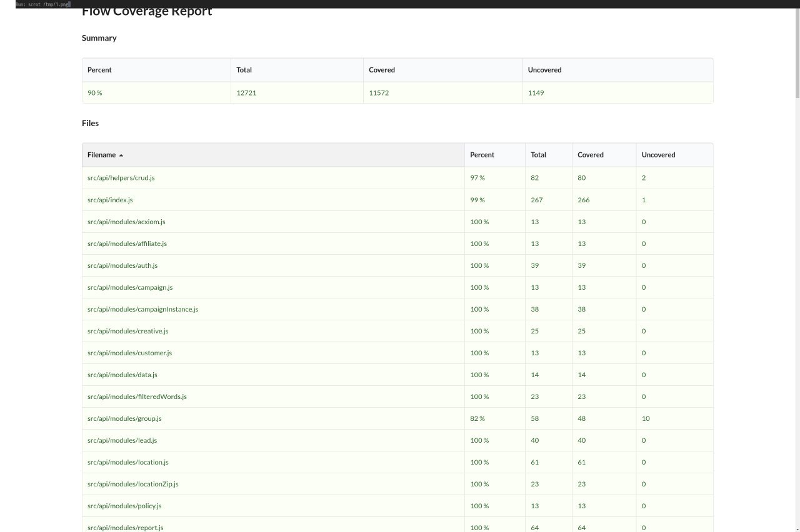
Task: Open src/api/modules/auth.js file
Action: coord(122,265)
